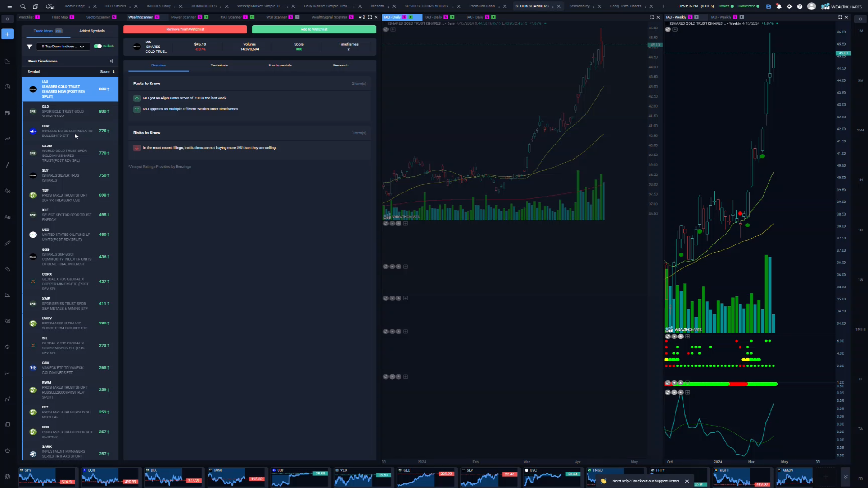Switch to Trade Ideas tab
868x488 pixels.
[x=47, y=31]
